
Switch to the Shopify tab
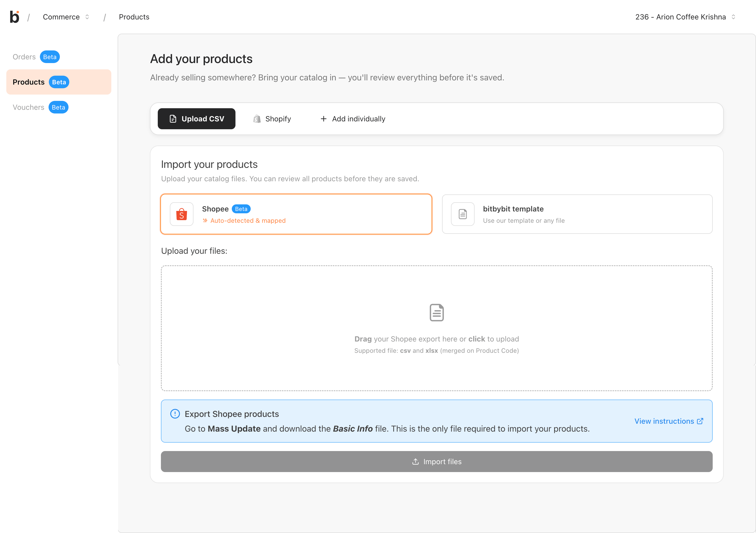272,118
